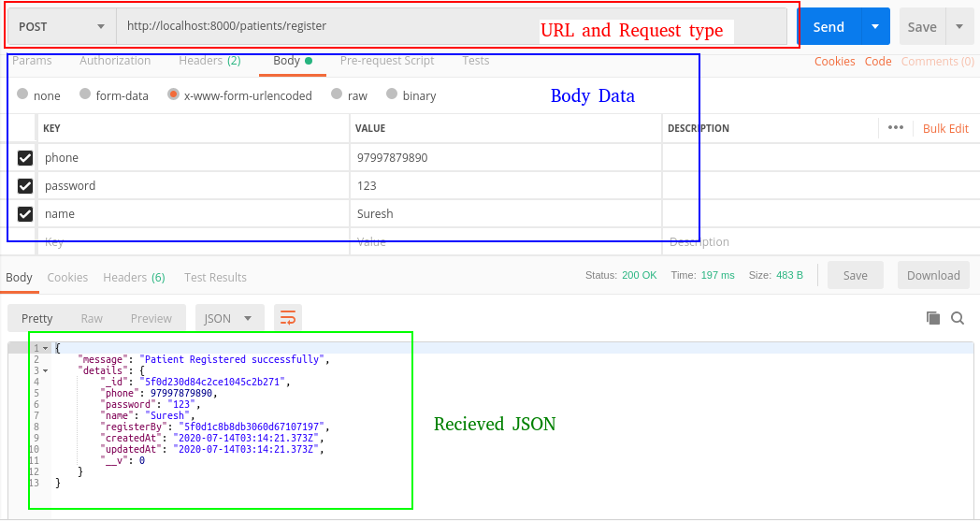Open the JSON format dropdown
The width and height of the screenshot is (980, 521).
point(229,318)
